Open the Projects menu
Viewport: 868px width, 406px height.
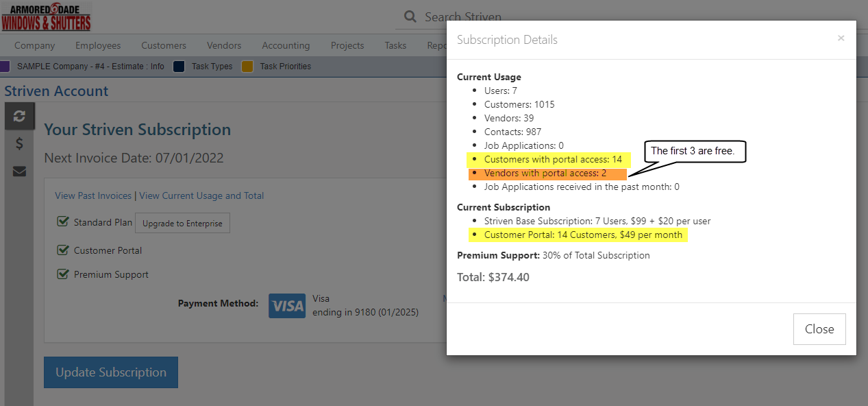(x=347, y=45)
